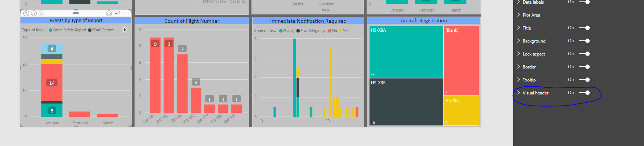
Task: Expand the Plot Area section
Action: point(518,15)
